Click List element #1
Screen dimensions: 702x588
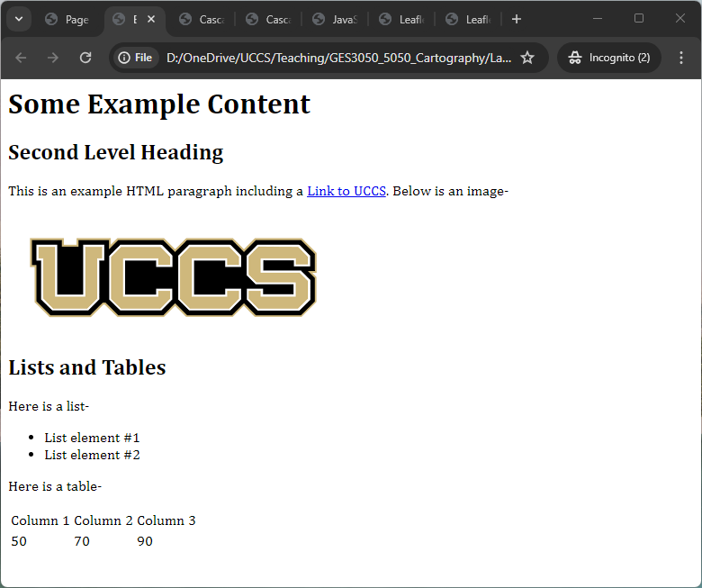[92, 438]
